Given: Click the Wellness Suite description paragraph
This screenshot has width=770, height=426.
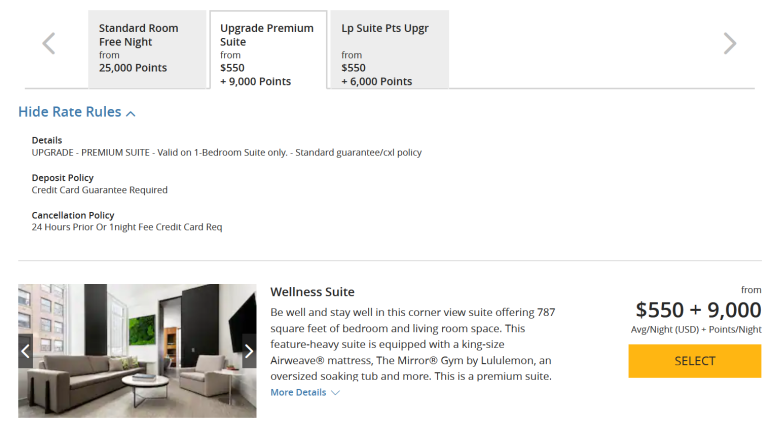Looking at the screenshot, I should [x=412, y=344].
